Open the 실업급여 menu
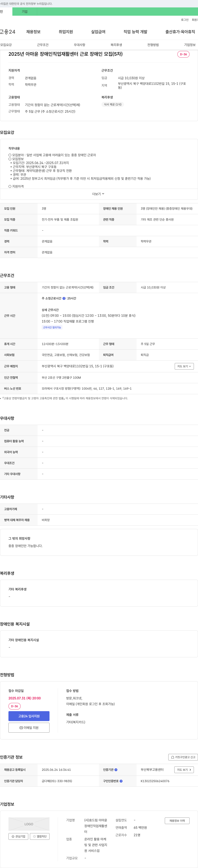 coord(98,32)
